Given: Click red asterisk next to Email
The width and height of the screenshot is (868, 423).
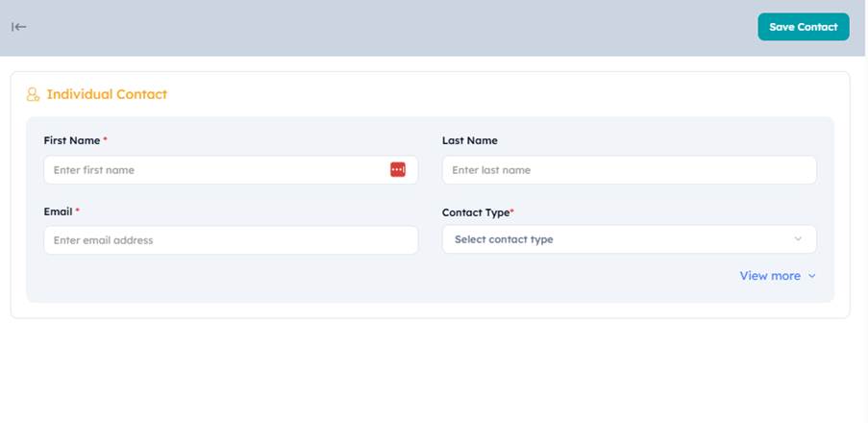Looking at the screenshot, I should [x=78, y=210].
